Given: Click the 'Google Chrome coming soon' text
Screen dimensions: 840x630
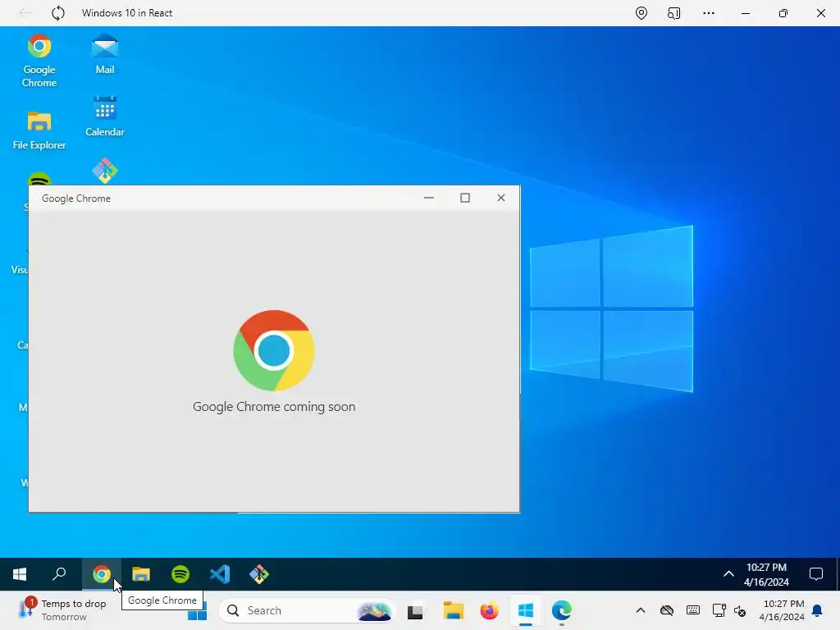Looking at the screenshot, I should 274,407.
